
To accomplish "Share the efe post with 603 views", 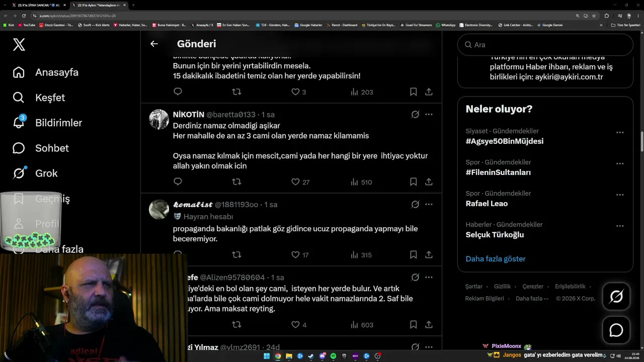I will click(429, 325).
